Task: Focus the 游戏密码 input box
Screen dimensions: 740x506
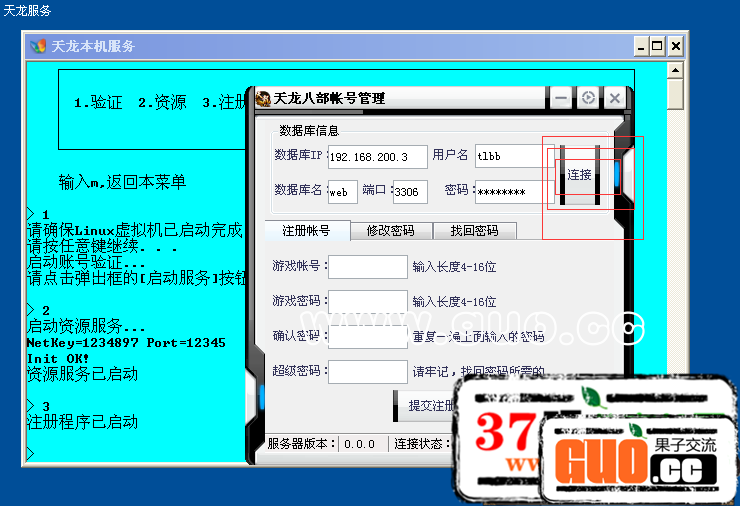Action: click(368, 302)
